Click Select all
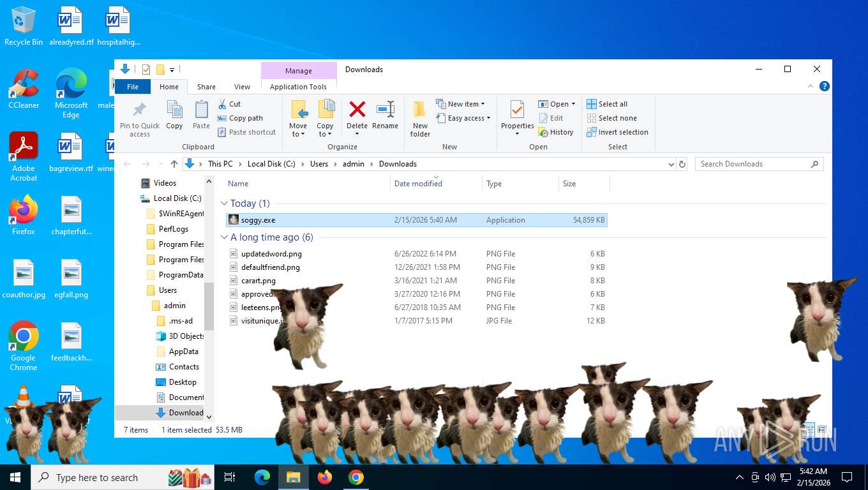 point(607,104)
